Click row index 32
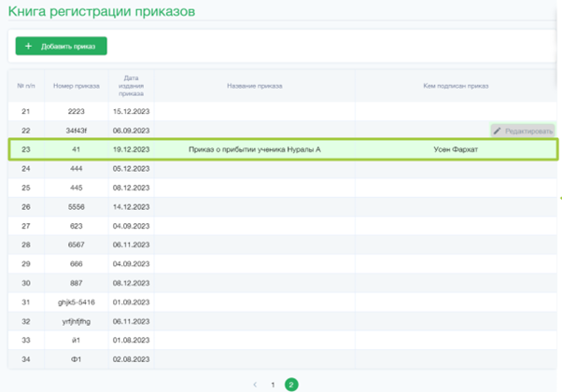Viewport: 562px width, 392px height. coord(26,321)
